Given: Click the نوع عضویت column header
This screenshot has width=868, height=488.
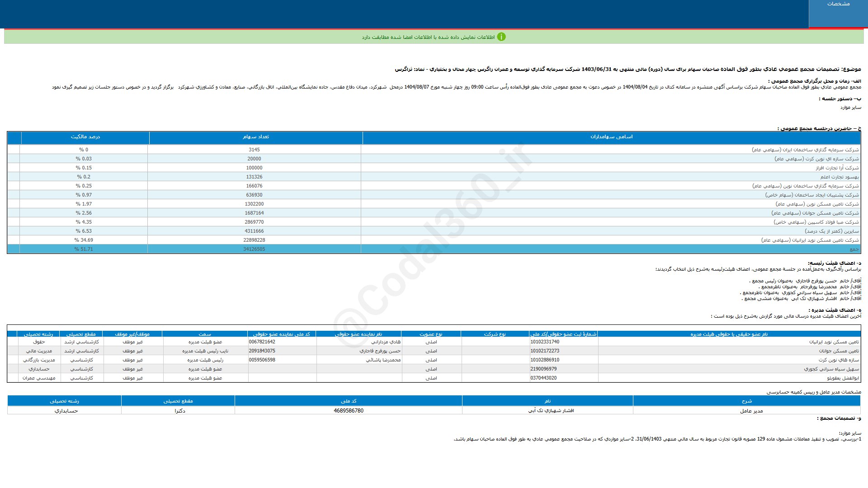Looking at the screenshot, I should 431,334.
